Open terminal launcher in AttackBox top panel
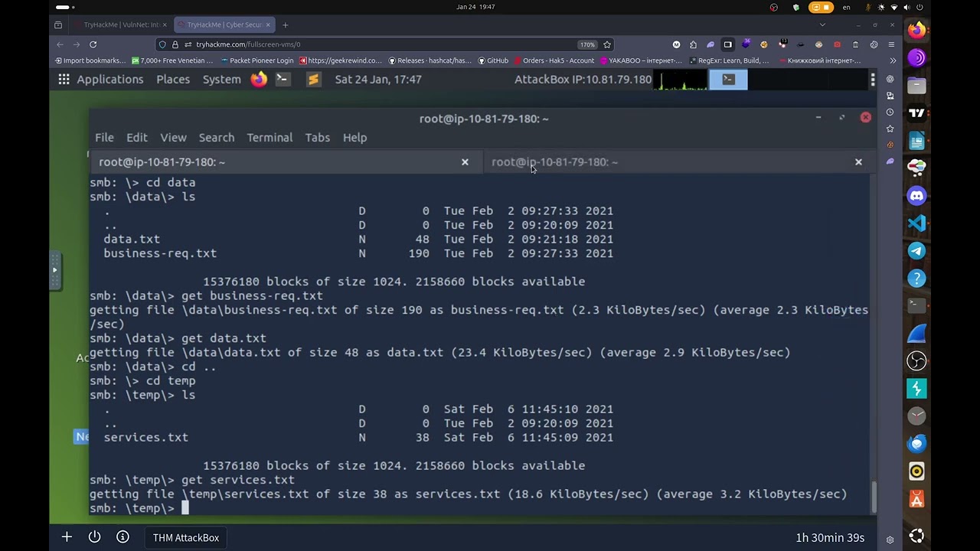980x551 pixels. coord(283,79)
